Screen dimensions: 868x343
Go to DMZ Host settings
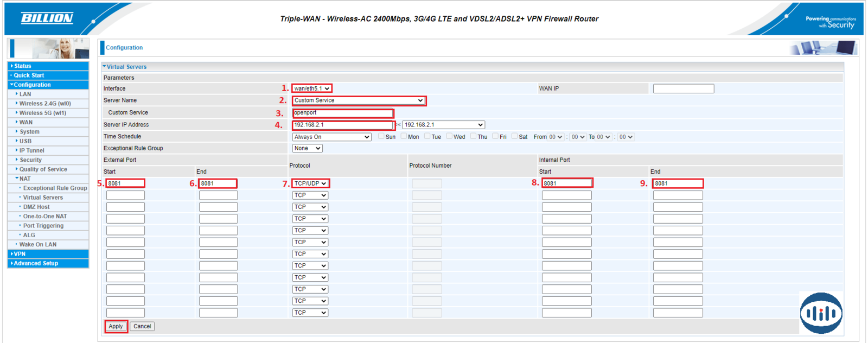36,207
